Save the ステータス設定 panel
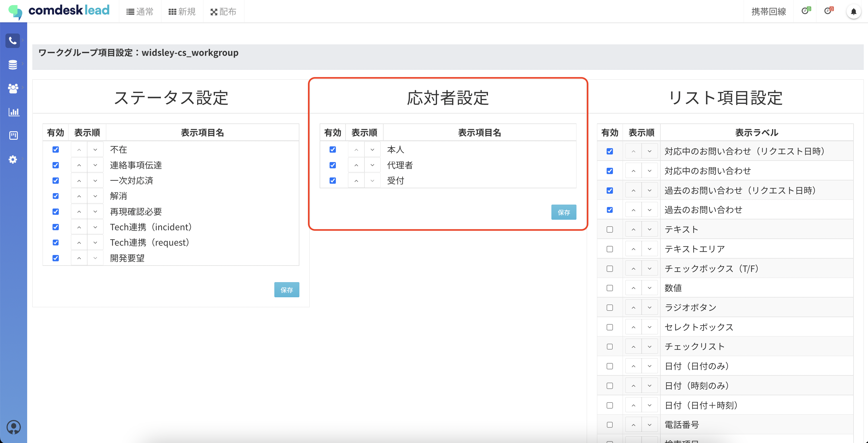The image size is (868, 443). pos(286,290)
